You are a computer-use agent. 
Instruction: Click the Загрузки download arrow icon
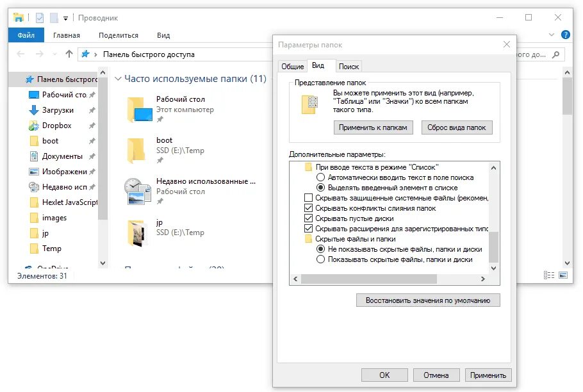tap(34, 110)
